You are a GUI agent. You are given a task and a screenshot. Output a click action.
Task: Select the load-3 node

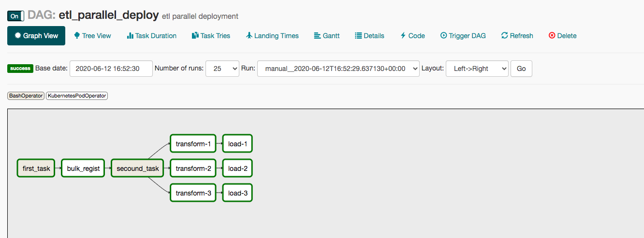(x=237, y=193)
